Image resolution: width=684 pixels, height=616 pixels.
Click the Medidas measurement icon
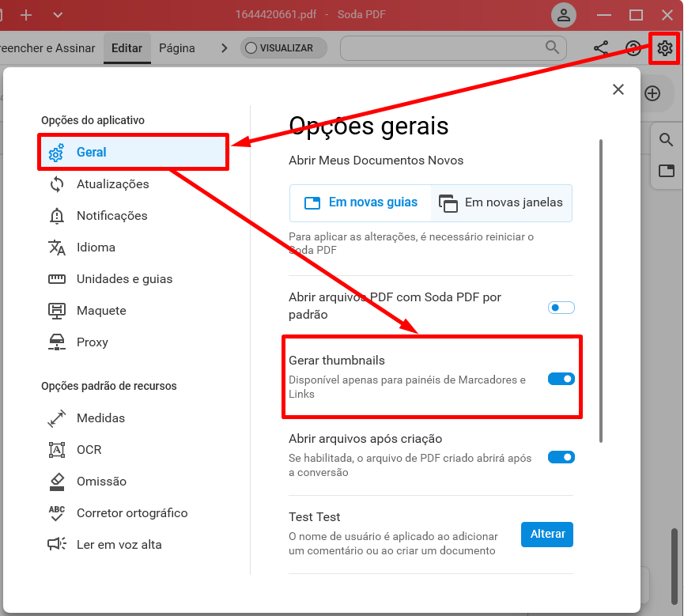pos(57,418)
